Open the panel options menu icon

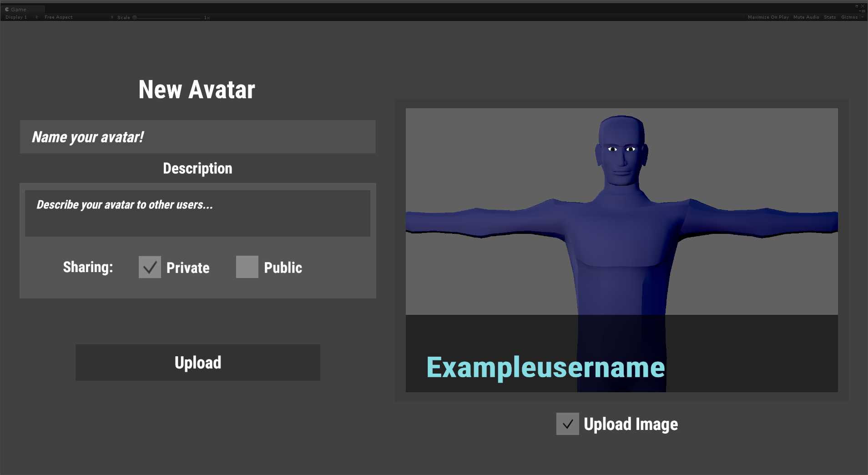862,11
